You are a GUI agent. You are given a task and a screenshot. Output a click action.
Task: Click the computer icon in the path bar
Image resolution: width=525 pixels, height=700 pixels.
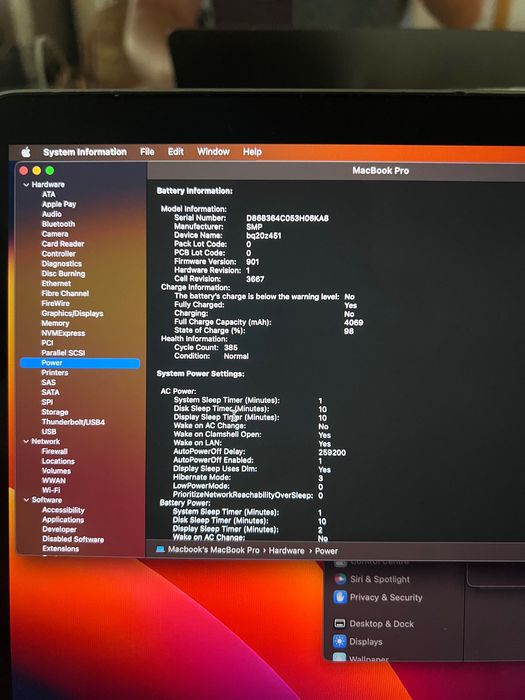pos(160,550)
